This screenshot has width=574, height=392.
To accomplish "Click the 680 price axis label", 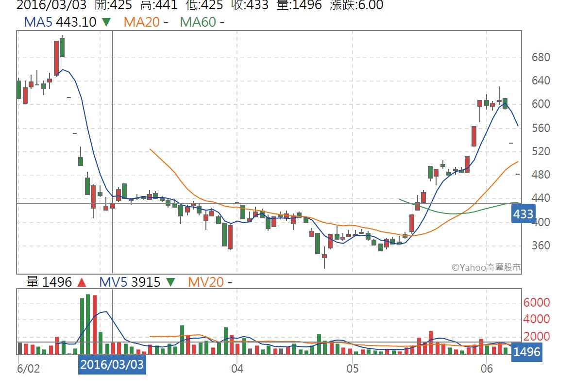I will coord(540,57).
